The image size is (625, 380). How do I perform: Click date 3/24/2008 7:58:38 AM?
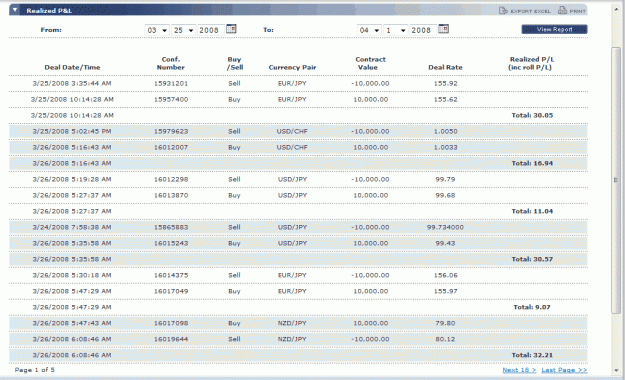point(72,227)
